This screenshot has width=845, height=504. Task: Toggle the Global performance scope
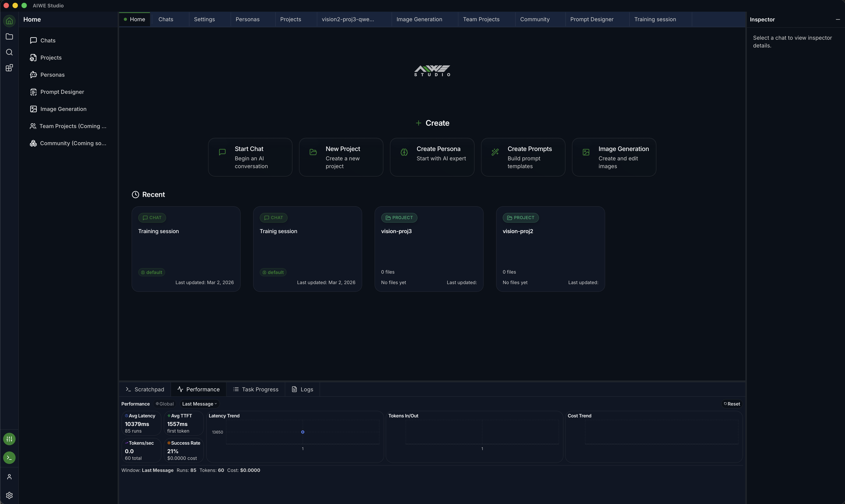click(165, 404)
